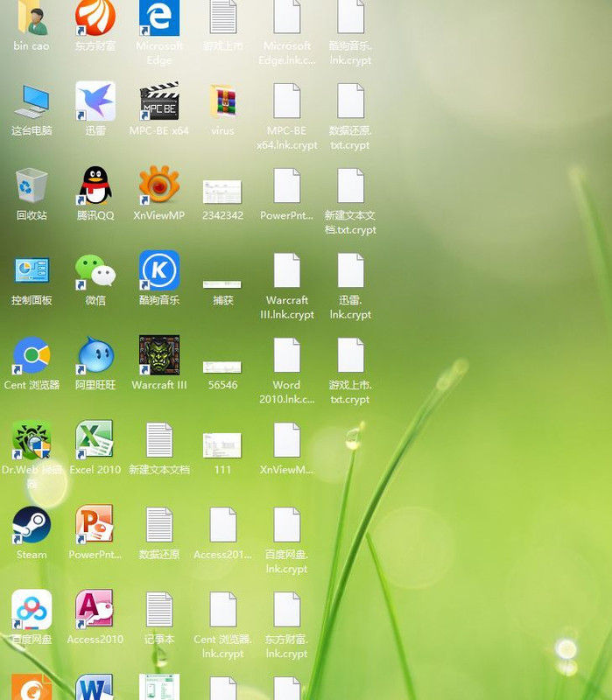Launch Excel 2010 shortcut
The image size is (612, 700).
point(95,440)
